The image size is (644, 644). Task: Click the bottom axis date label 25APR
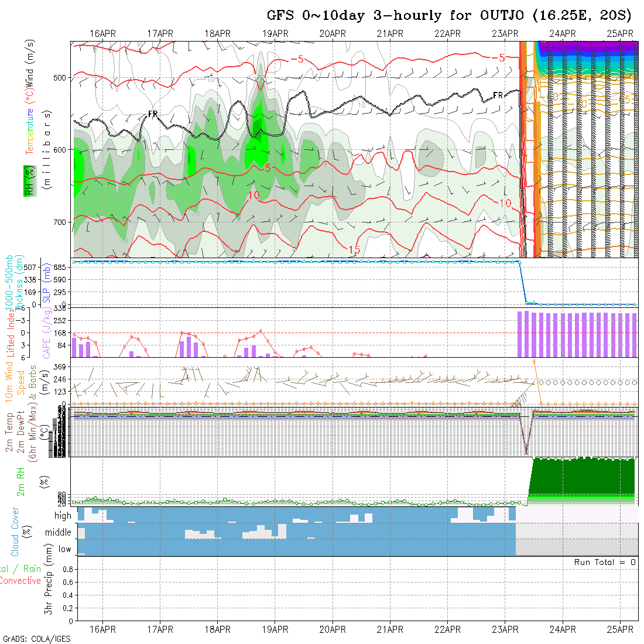point(620,629)
